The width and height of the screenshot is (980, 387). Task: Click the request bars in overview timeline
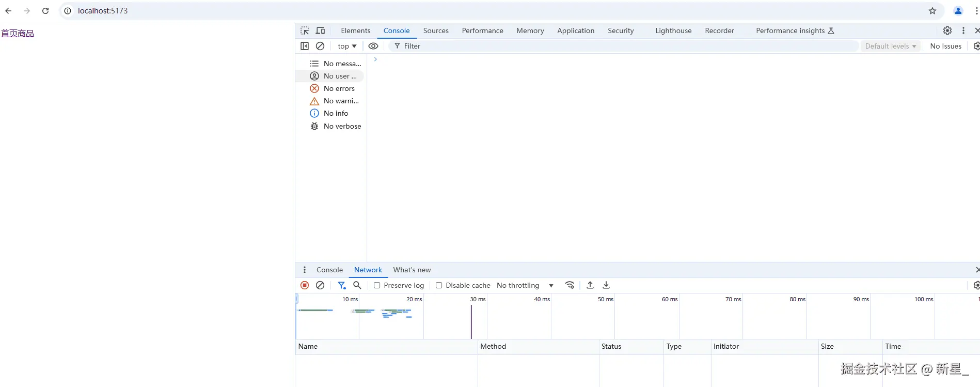355,313
